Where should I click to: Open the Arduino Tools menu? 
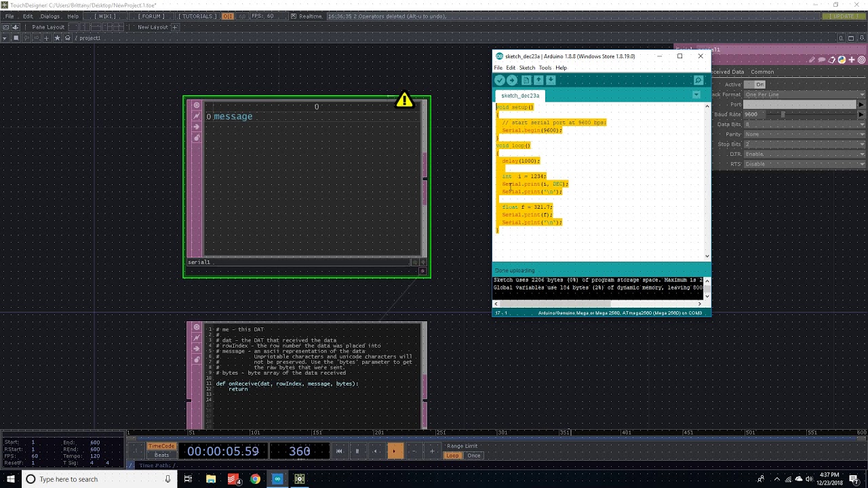[x=545, y=68]
